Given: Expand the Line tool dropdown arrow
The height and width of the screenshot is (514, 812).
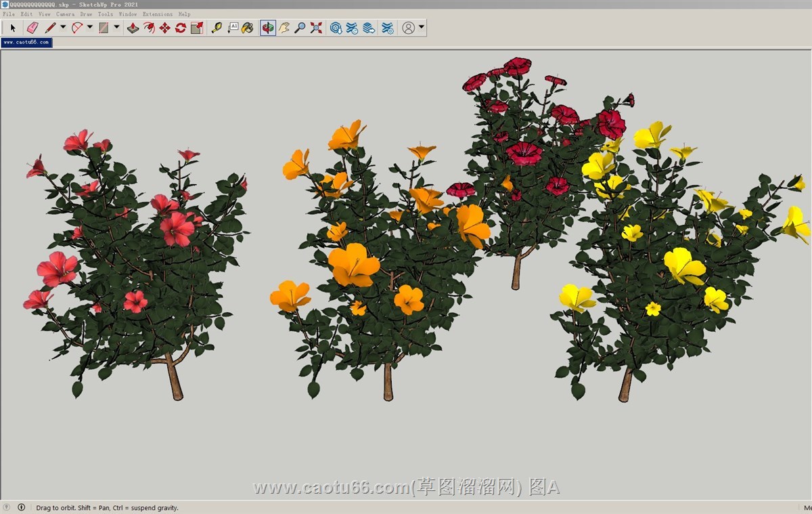Looking at the screenshot, I should 63,28.
